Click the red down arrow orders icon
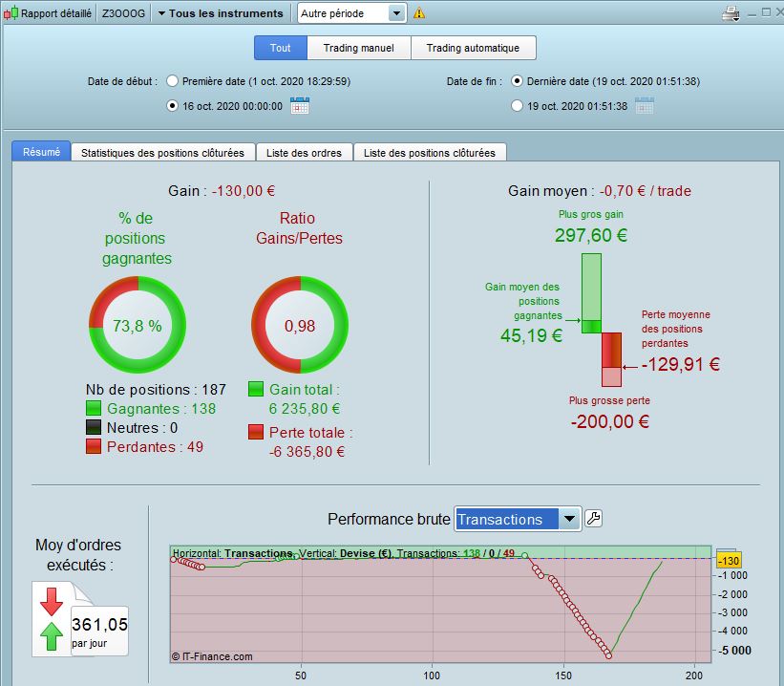This screenshot has height=686, width=784. point(52,601)
